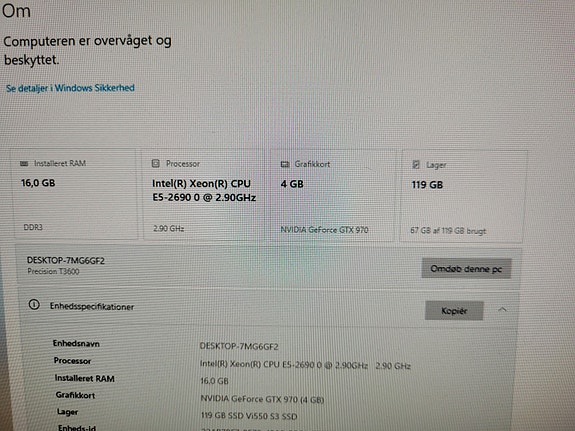Click the Processor row value in specifications
The width and height of the screenshot is (575, 431).
pos(305,365)
